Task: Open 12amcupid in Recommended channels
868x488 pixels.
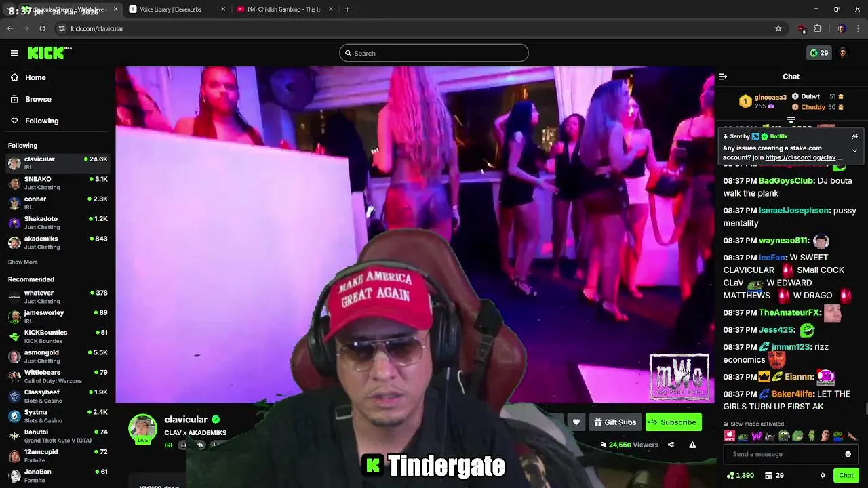Action: click(x=58, y=455)
